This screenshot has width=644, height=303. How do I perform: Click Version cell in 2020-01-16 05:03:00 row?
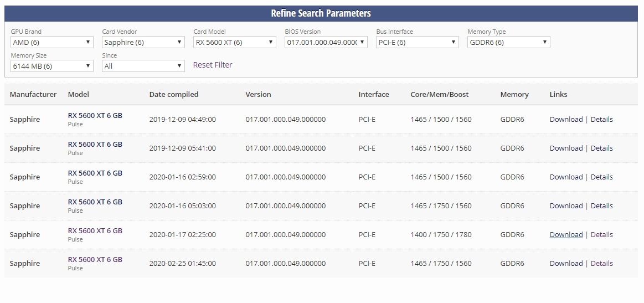click(x=285, y=206)
